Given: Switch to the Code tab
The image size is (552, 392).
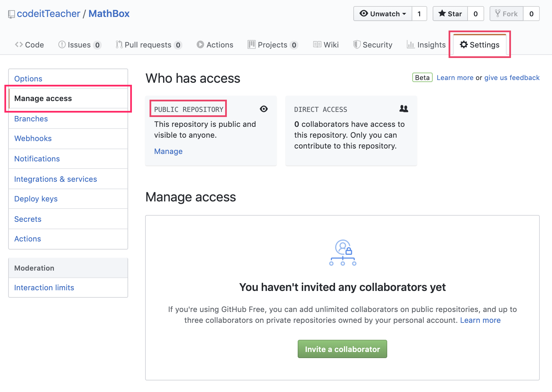Looking at the screenshot, I should point(29,45).
